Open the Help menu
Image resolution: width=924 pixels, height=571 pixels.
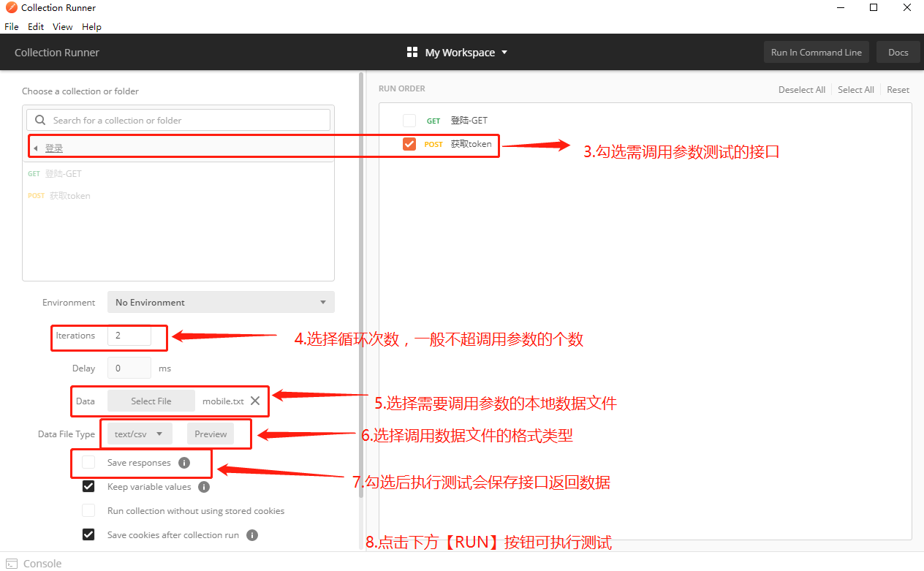pos(91,26)
